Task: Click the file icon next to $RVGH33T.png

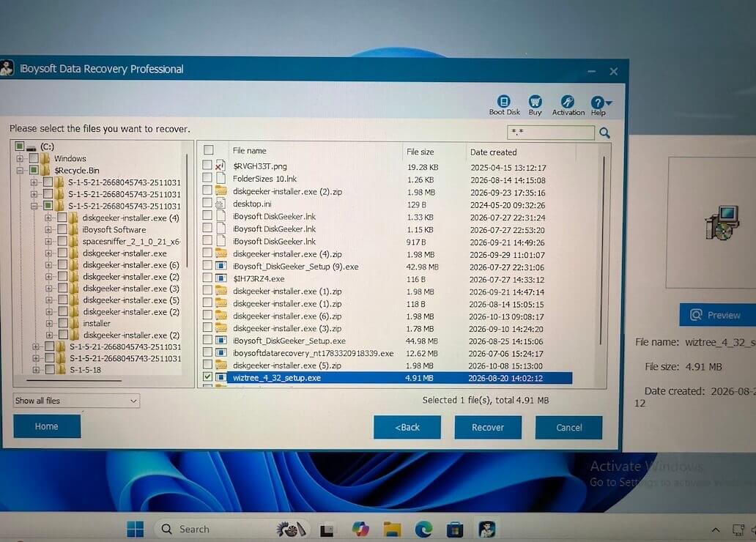Action: point(220,166)
